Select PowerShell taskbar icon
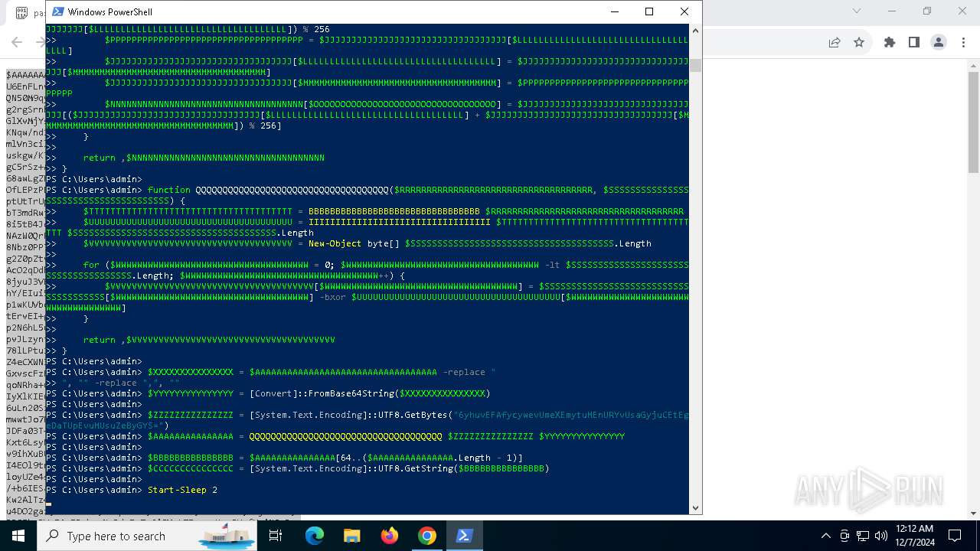The height and width of the screenshot is (551, 980). tap(464, 536)
